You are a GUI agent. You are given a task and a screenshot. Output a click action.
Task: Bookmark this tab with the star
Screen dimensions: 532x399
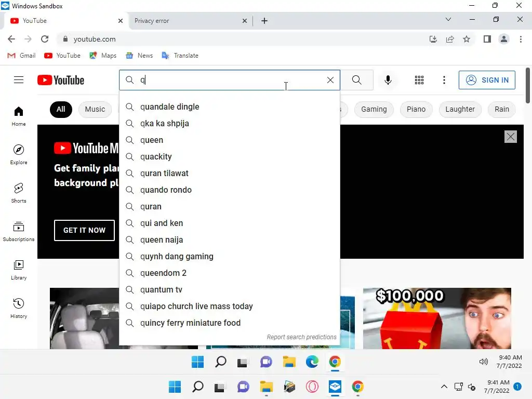click(x=467, y=39)
